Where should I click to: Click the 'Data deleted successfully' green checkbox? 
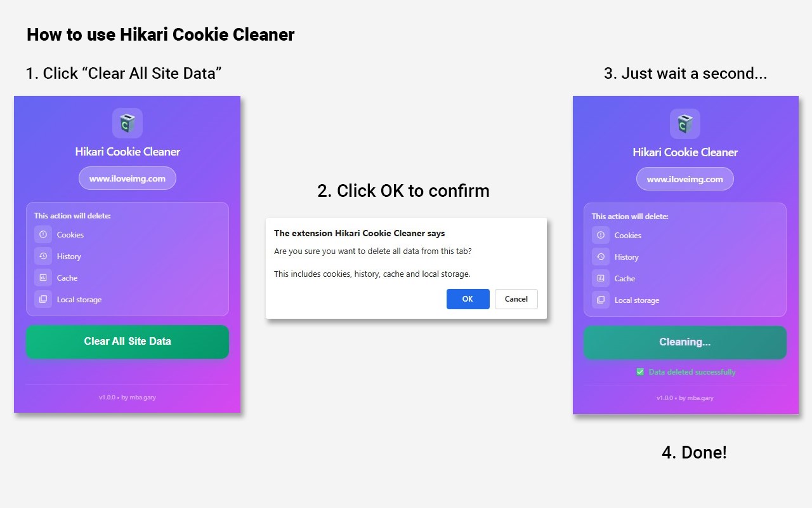640,372
